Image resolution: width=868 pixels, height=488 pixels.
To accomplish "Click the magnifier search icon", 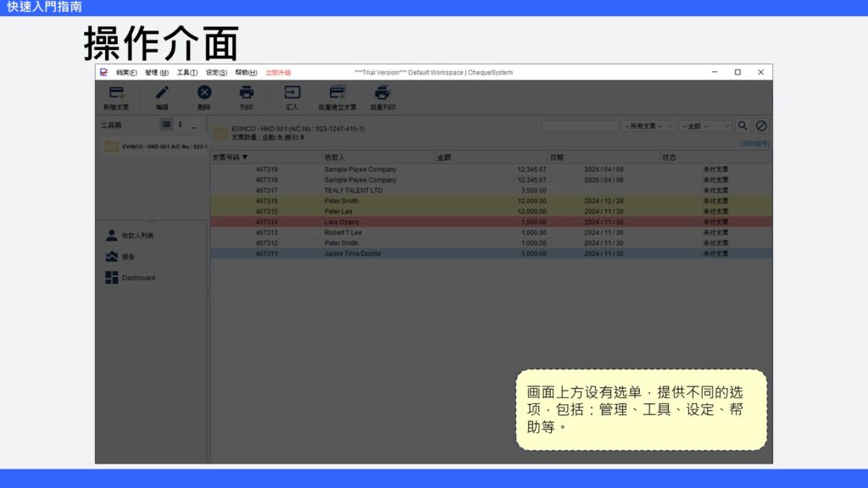I will click(743, 126).
